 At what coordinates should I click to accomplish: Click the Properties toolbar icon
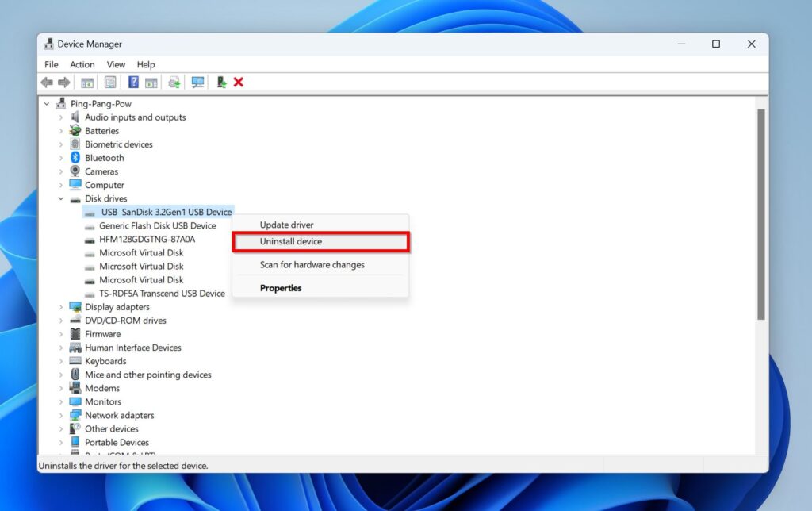(x=110, y=83)
